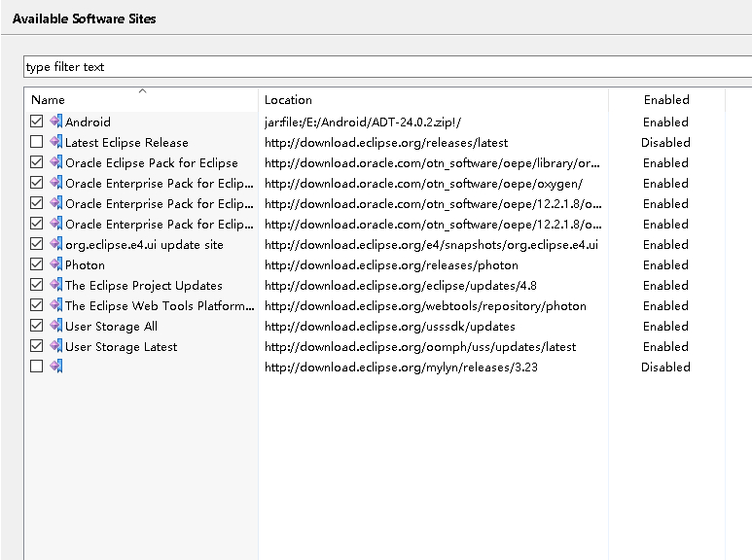Uncheck the User Storage Latest site
The image size is (752, 560).
pos(37,346)
